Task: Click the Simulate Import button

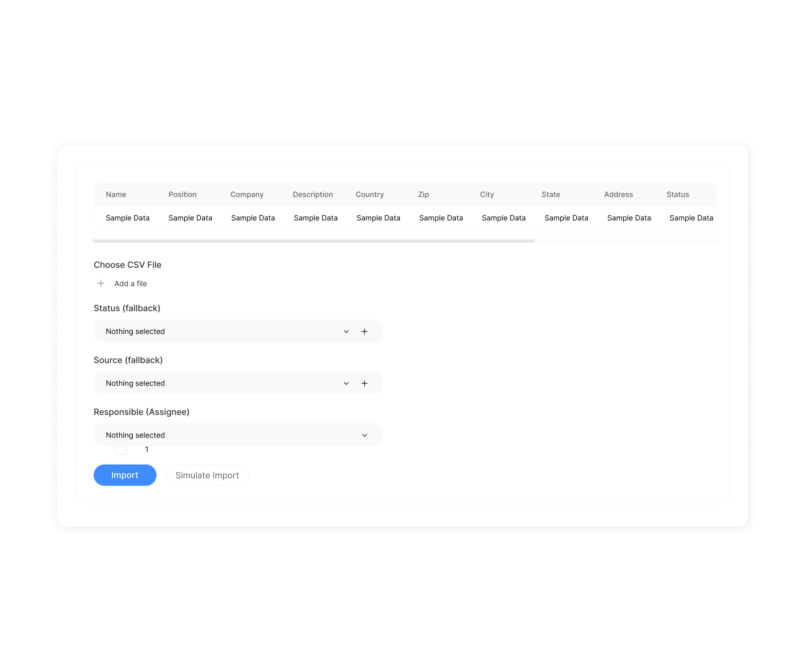Action: (208, 475)
